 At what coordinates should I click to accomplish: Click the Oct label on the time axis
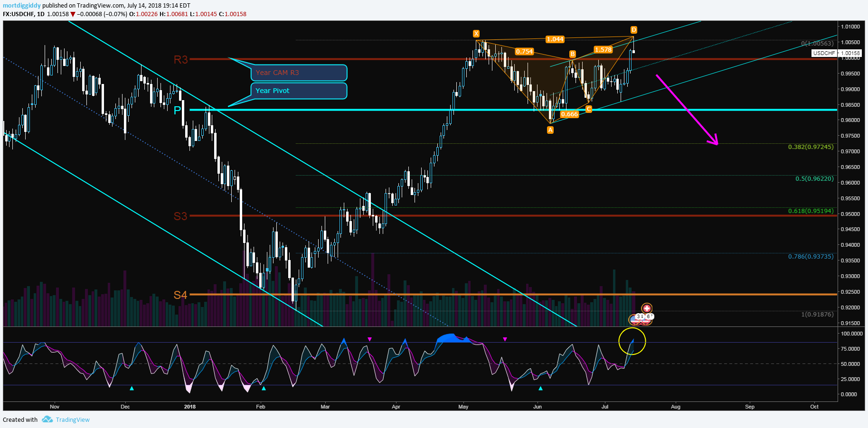click(814, 407)
